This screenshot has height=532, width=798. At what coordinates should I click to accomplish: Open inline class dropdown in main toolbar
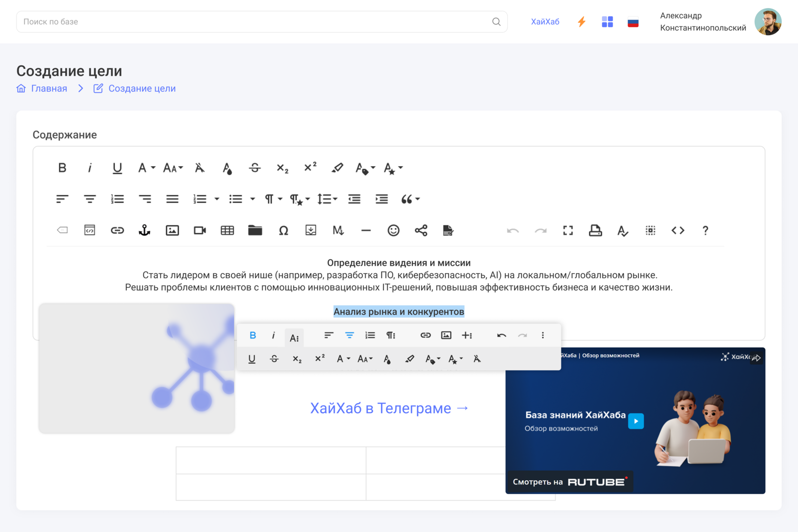[365, 168]
